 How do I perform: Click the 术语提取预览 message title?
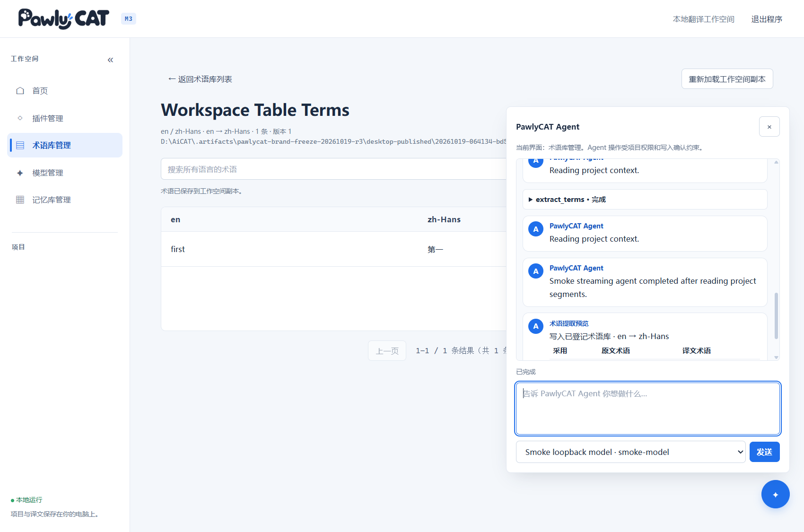[569, 323]
